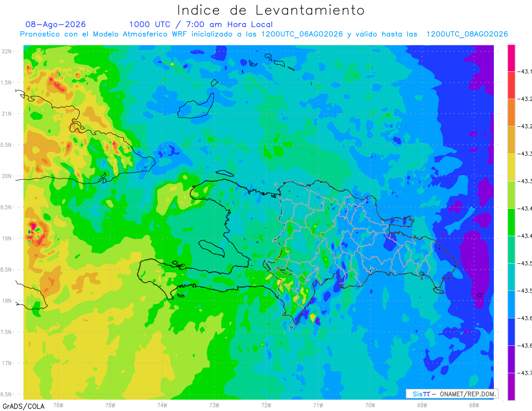Click the "21N" latitude label
Image resolution: width=532 pixels, height=411 pixels.
pyautogui.click(x=8, y=114)
